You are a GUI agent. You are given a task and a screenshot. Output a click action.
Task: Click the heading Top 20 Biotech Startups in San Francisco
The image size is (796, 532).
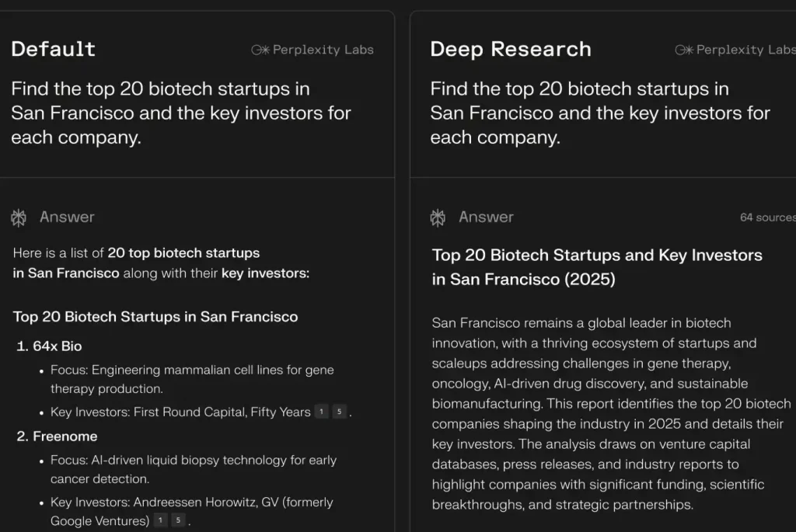point(155,316)
